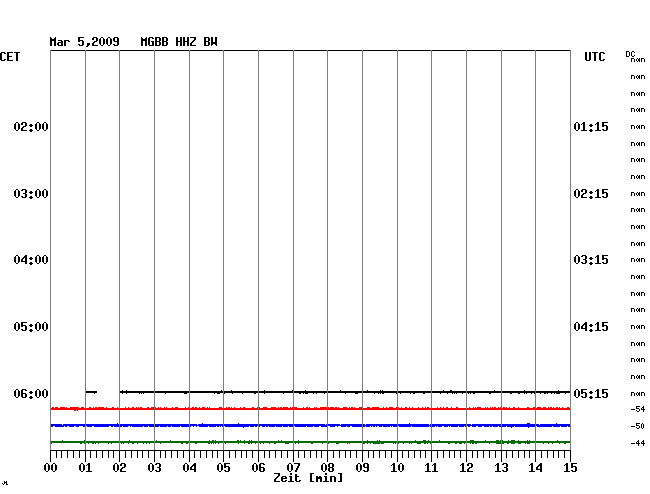Click the date label Mar 5,2009
Viewport: 650px width, 494px height.
84,42
